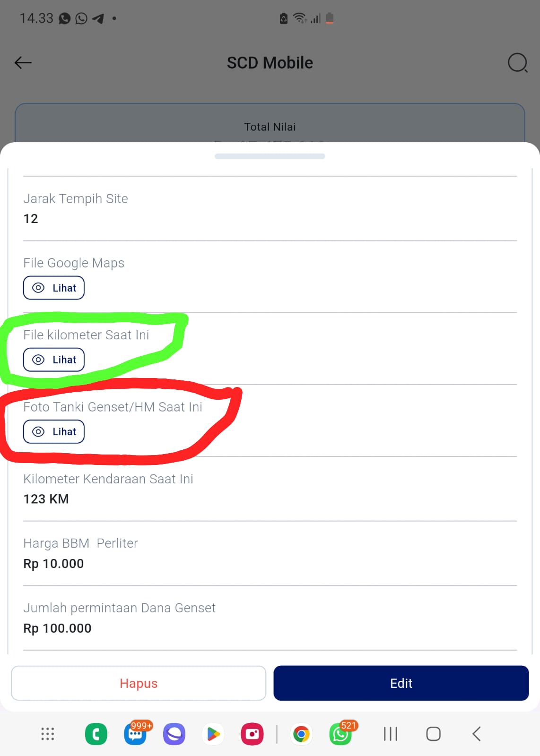Viewport: 540px width, 756px height.
Task: Tap the system back chevron
Action: pyautogui.click(x=476, y=734)
